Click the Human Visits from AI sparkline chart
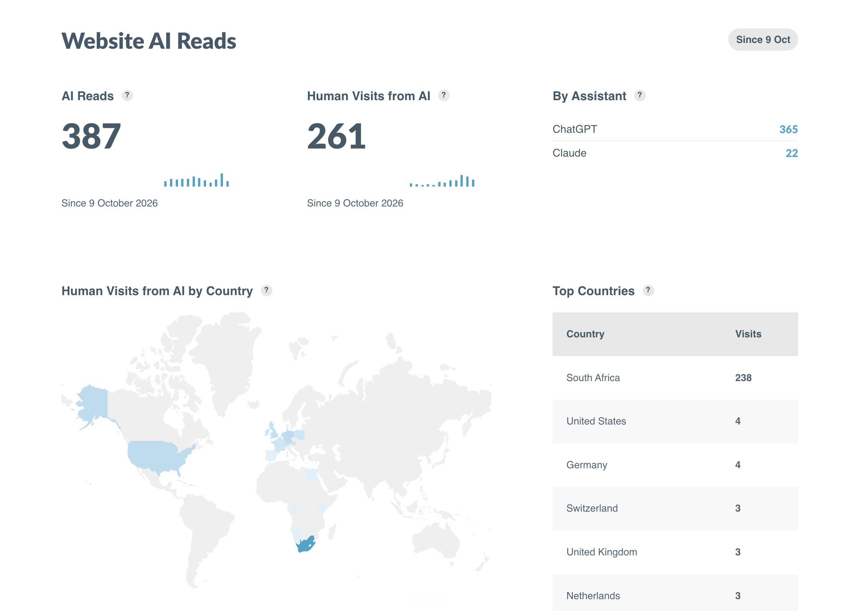Image resolution: width=868 pixels, height=611 pixels. [442, 181]
